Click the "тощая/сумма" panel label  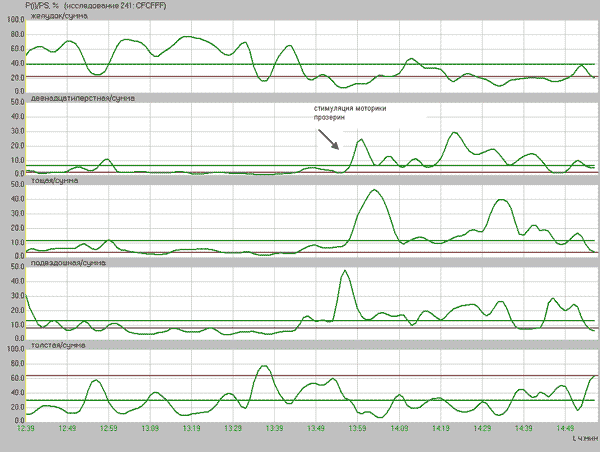(54, 181)
